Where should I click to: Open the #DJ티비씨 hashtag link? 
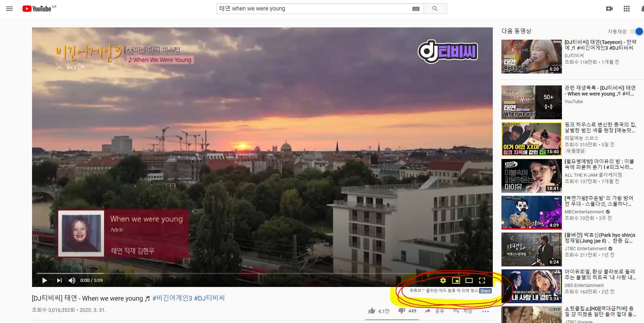209,298
